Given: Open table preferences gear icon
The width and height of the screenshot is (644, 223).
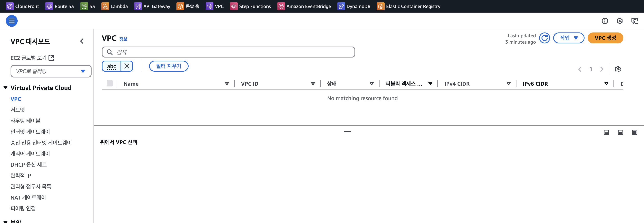Looking at the screenshot, I should coord(618,69).
